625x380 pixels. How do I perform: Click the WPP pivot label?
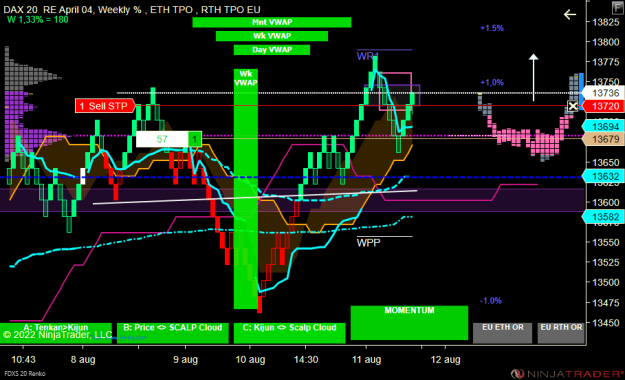click(x=368, y=243)
